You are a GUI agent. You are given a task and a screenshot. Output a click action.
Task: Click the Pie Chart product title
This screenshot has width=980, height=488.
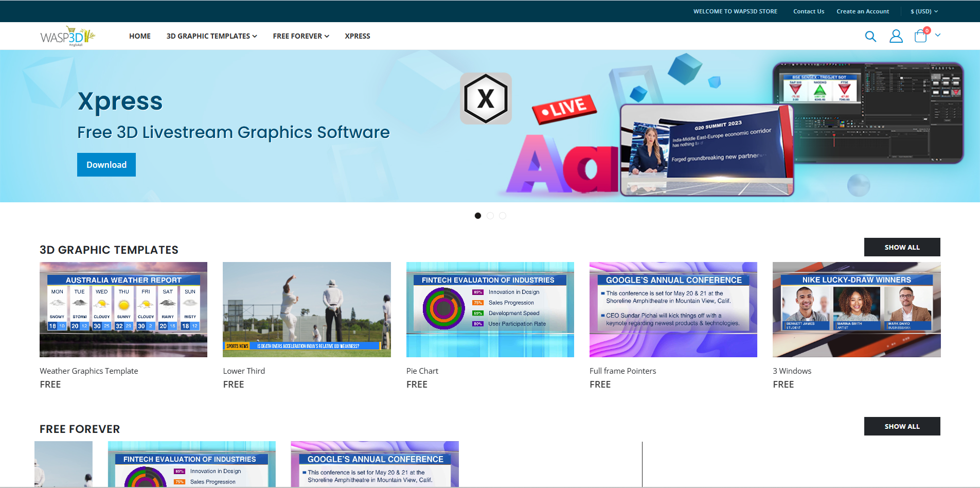pos(422,371)
